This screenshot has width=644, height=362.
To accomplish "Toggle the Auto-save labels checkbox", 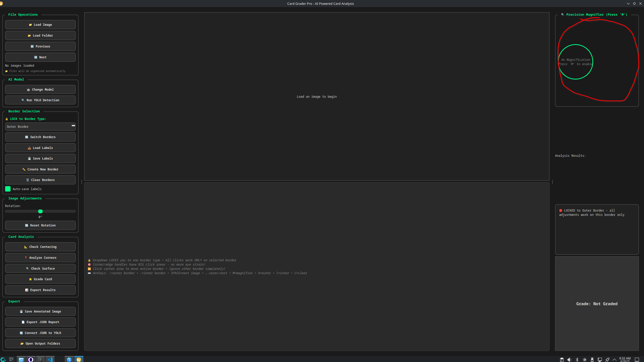I will coord(8,189).
